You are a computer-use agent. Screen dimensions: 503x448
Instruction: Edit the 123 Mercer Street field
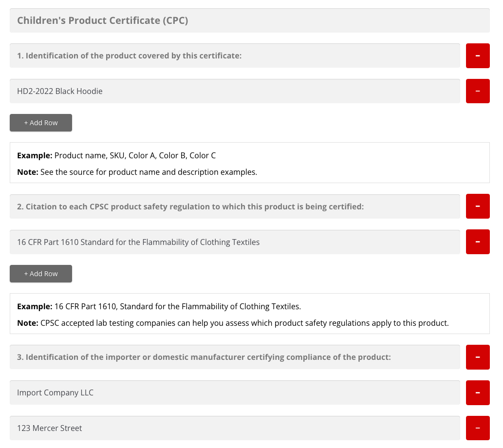coord(235,428)
